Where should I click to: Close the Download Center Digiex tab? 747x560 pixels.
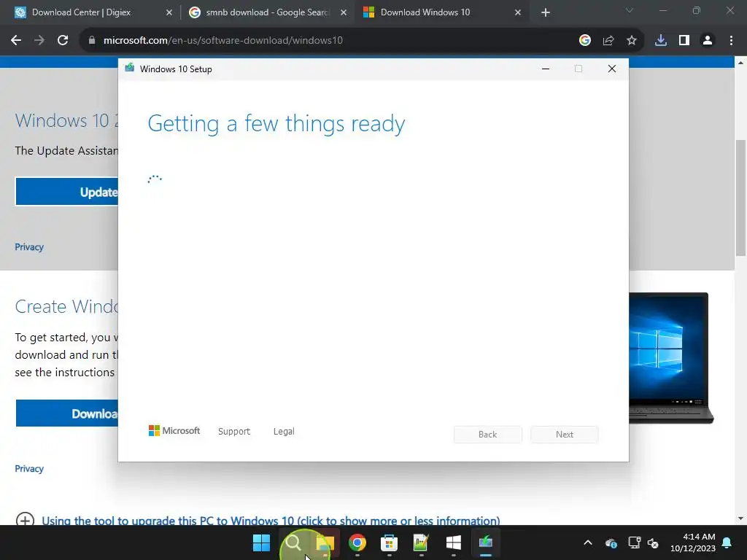(169, 12)
